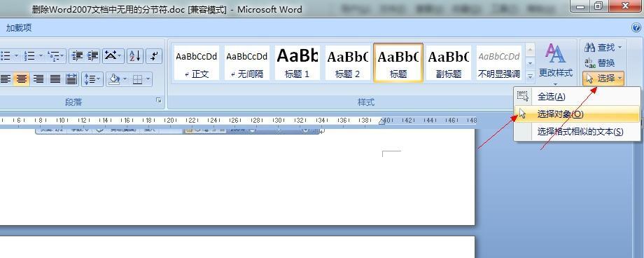Open the line spacing dropdown
Viewport: 644px width, 258px height.
click(x=92, y=79)
